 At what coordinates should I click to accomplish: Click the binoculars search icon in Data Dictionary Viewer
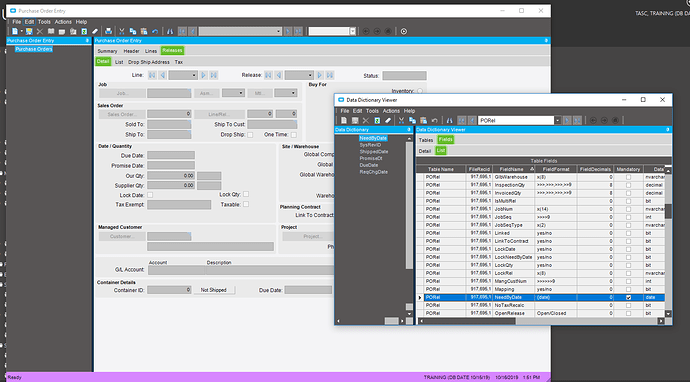(x=449, y=120)
